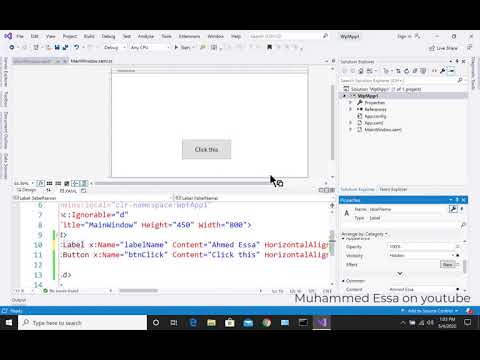Open File Explorer from the taskbar

[x=211, y=323]
